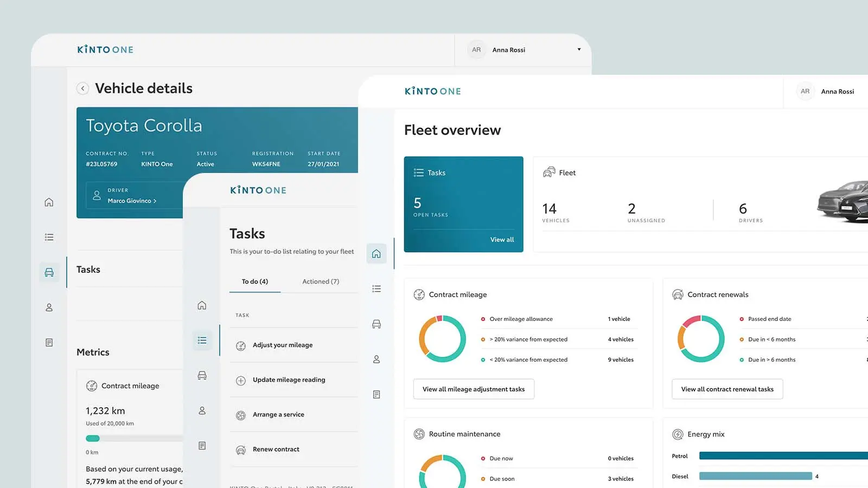Click KINTO ONE logo in Fleet overview
This screenshot has height=488, width=868.
coord(433,91)
